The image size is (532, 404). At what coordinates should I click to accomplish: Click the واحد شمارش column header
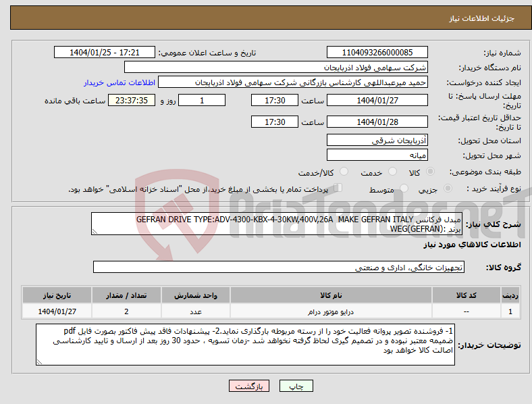click(x=196, y=295)
